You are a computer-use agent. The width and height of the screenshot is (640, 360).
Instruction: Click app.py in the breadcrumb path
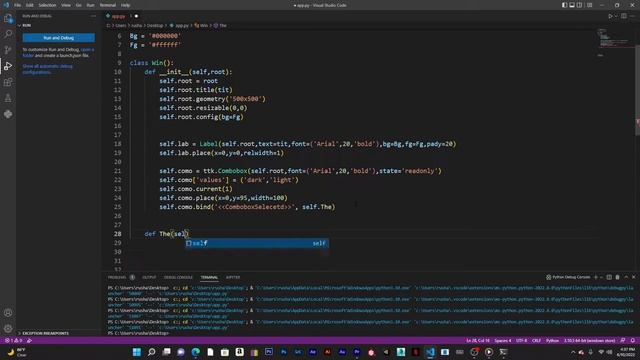(179, 25)
